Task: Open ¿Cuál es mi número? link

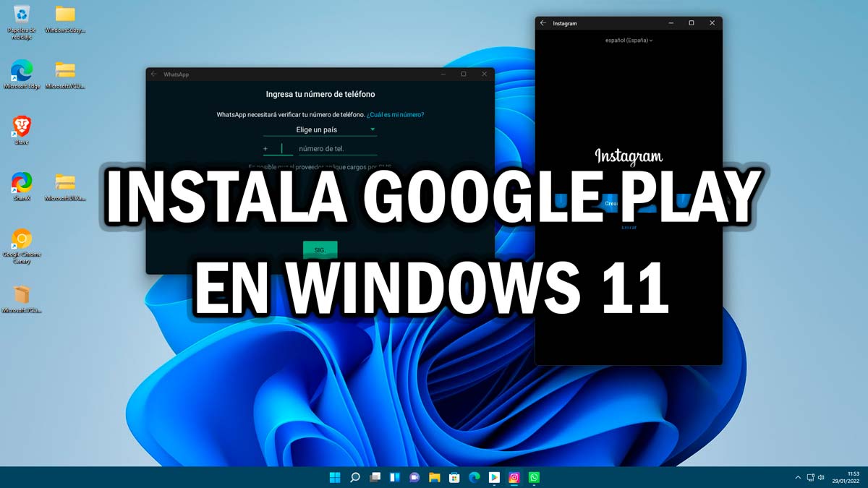Action: click(x=395, y=114)
